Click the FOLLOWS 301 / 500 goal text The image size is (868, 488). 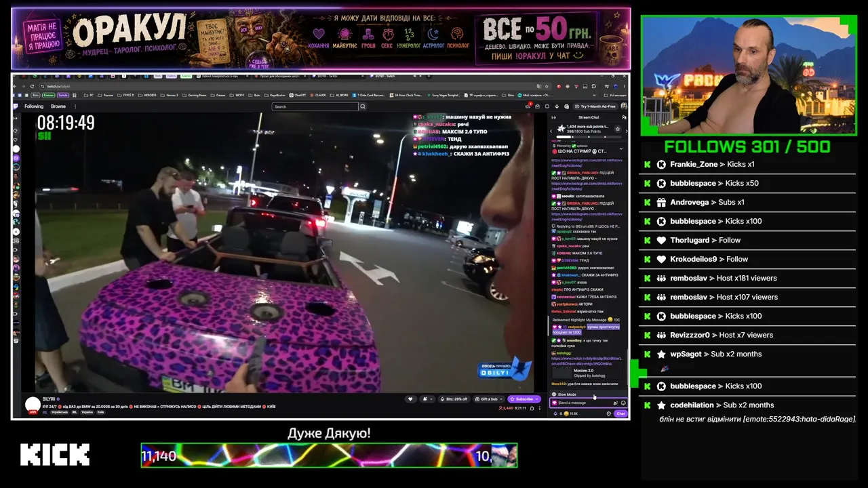[747, 147]
